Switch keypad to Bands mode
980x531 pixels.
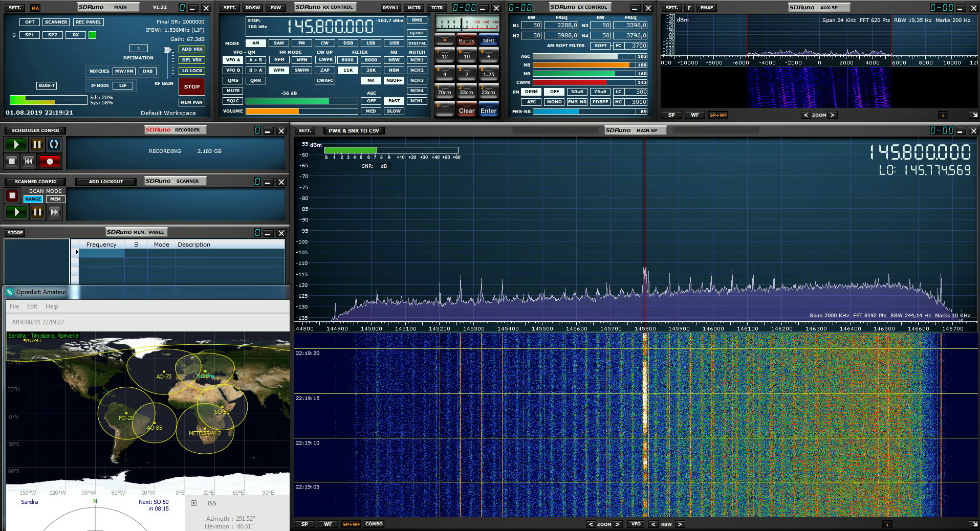click(x=466, y=40)
